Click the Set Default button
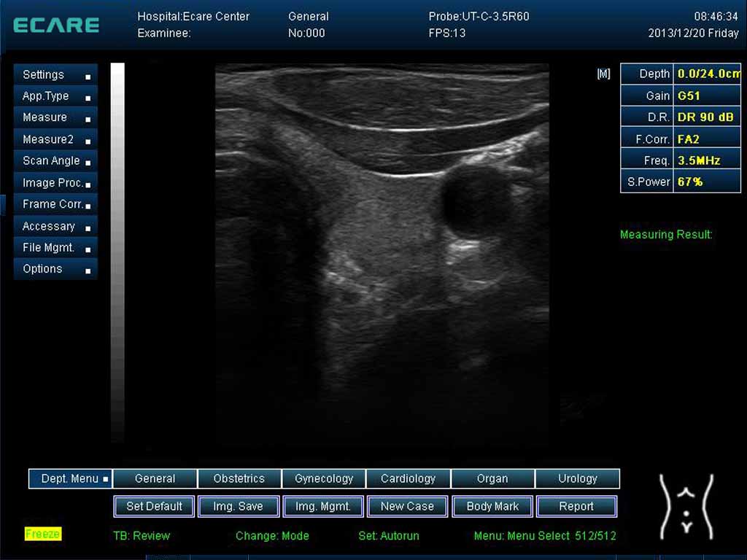 pyautogui.click(x=155, y=506)
